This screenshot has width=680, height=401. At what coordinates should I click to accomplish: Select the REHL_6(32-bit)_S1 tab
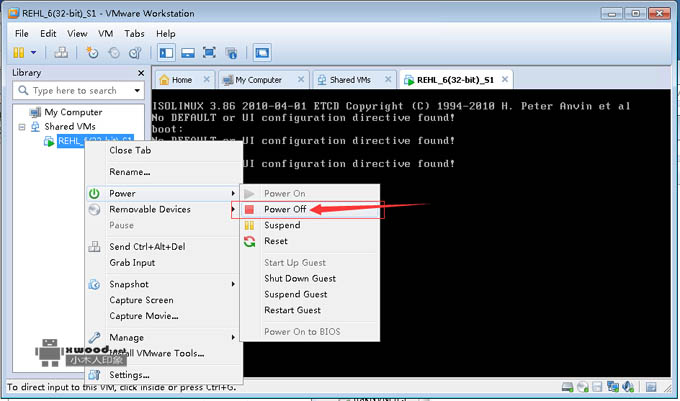455,80
